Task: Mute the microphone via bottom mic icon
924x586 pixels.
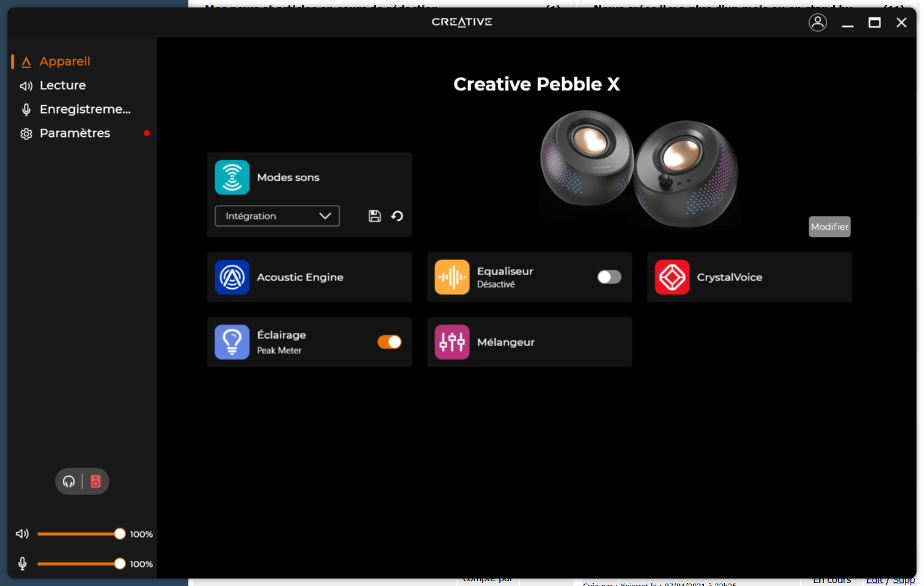Action: [x=22, y=564]
